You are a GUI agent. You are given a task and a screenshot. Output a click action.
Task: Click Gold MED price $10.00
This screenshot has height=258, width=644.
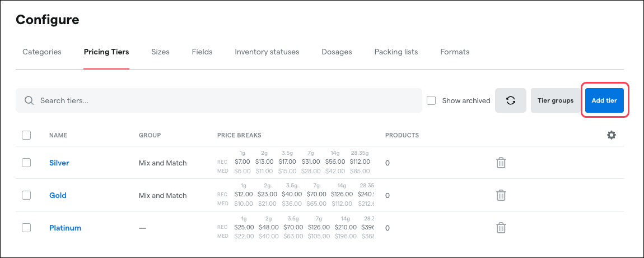(x=244, y=204)
